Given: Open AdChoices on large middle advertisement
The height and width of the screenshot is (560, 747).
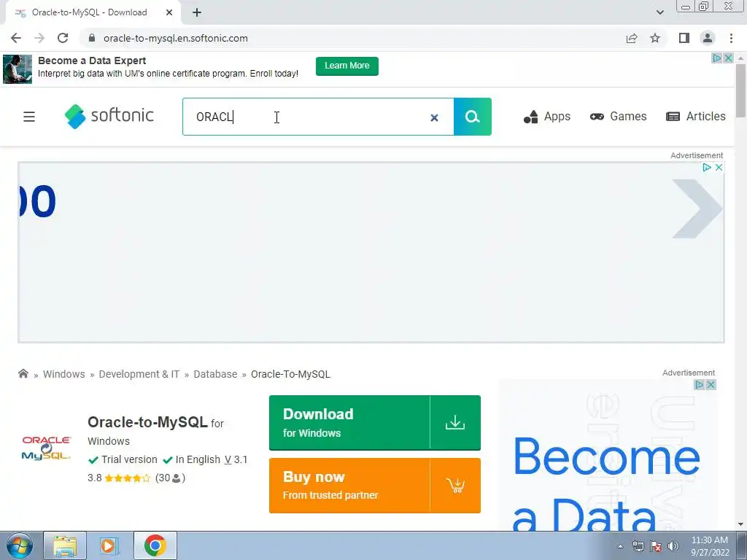Looking at the screenshot, I should pos(707,167).
